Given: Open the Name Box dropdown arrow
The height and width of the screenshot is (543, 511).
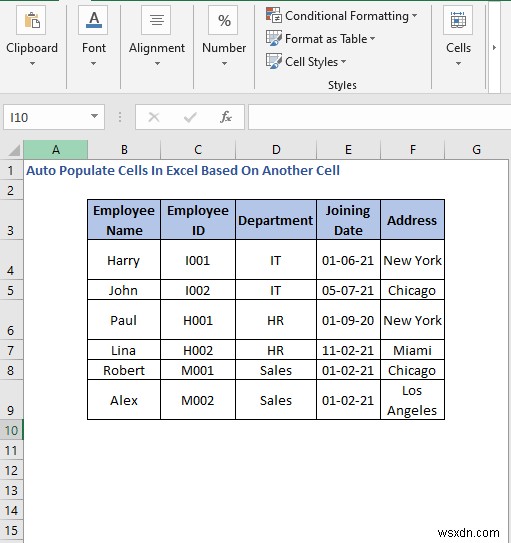Looking at the screenshot, I should coord(94,116).
